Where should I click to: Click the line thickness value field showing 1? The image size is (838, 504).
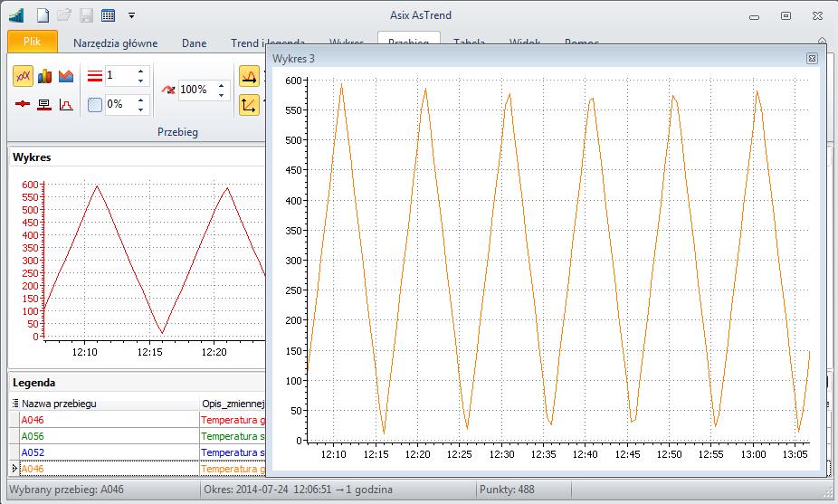pos(120,75)
